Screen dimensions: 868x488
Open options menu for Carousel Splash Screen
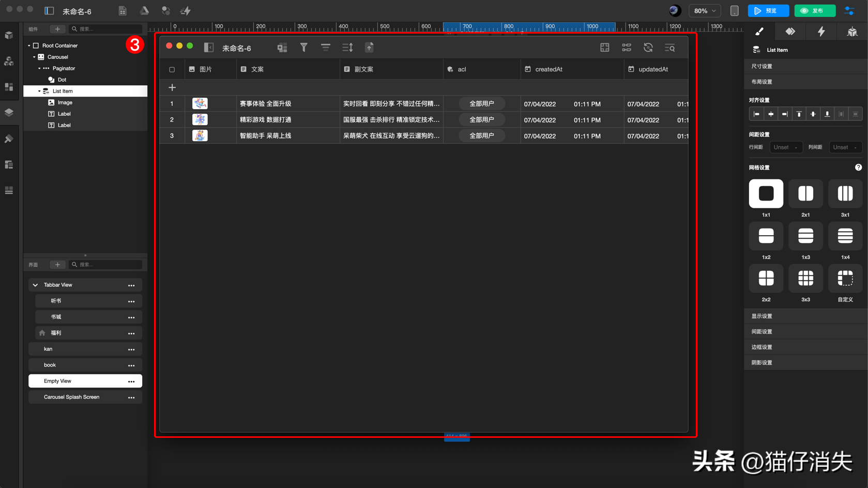131,398
